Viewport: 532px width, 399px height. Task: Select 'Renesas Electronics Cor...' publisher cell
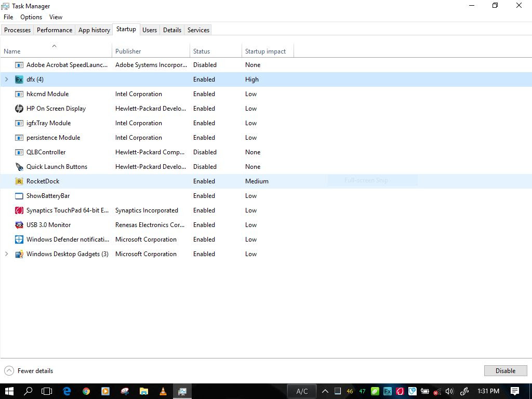150,225
